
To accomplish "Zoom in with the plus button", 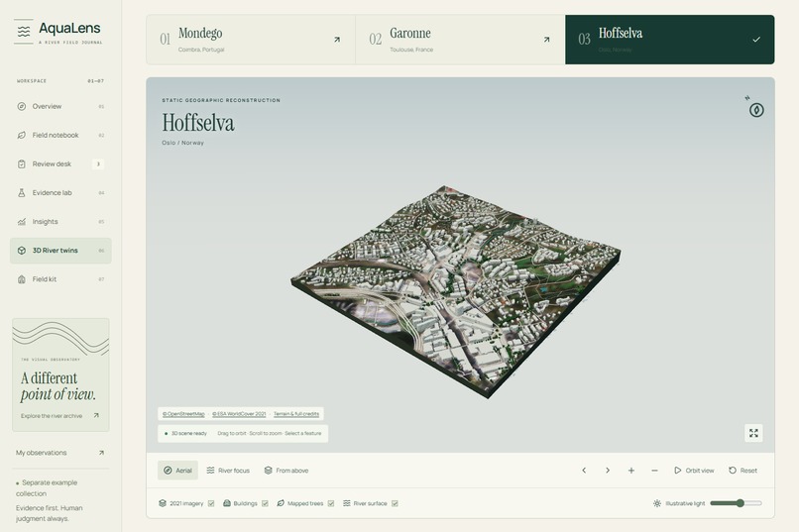I will click(x=630, y=471).
